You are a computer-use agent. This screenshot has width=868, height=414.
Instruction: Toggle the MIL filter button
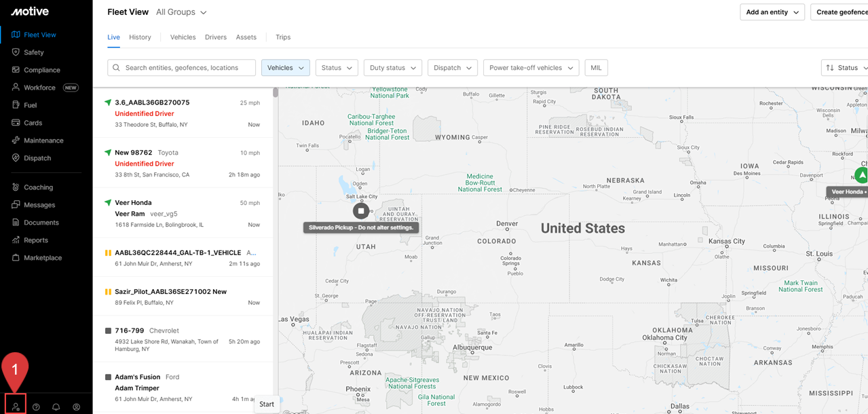click(596, 68)
